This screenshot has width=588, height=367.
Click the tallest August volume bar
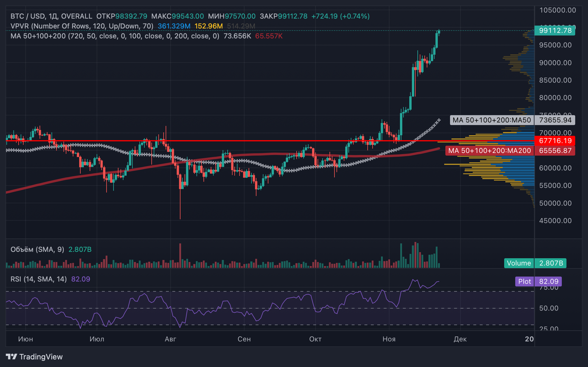[x=180, y=255]
